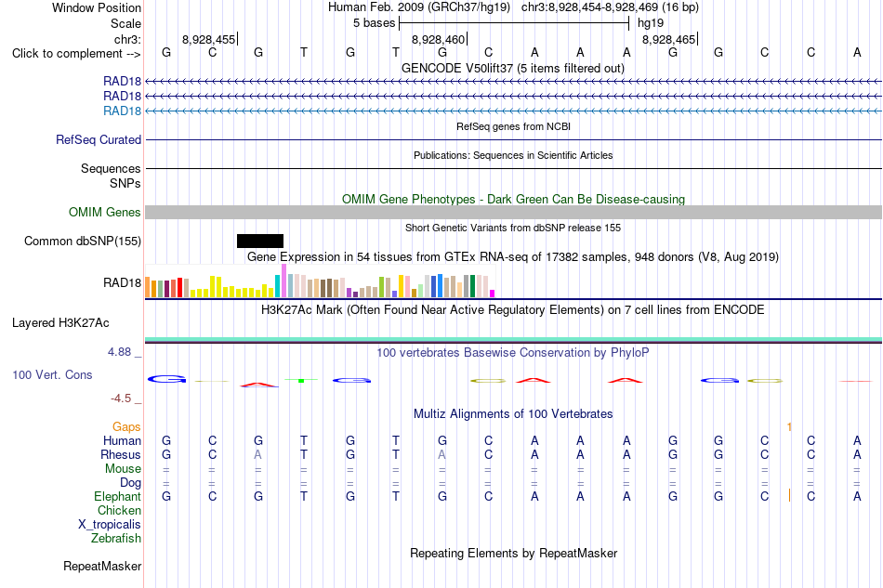Click the orange Gaps row label
The height and width of the screenshot is (588, 883).
[126, 427]
